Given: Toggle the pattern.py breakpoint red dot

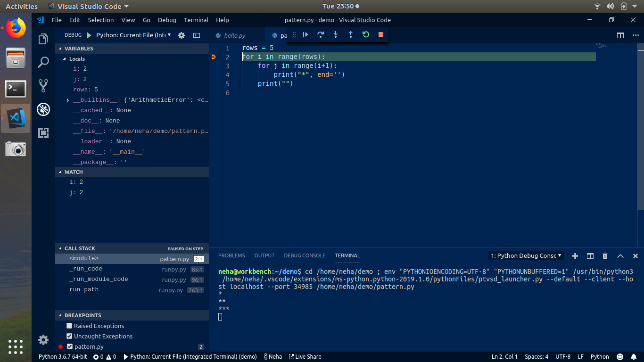Looking at the screenshot, I should click(x=61, y=346).
